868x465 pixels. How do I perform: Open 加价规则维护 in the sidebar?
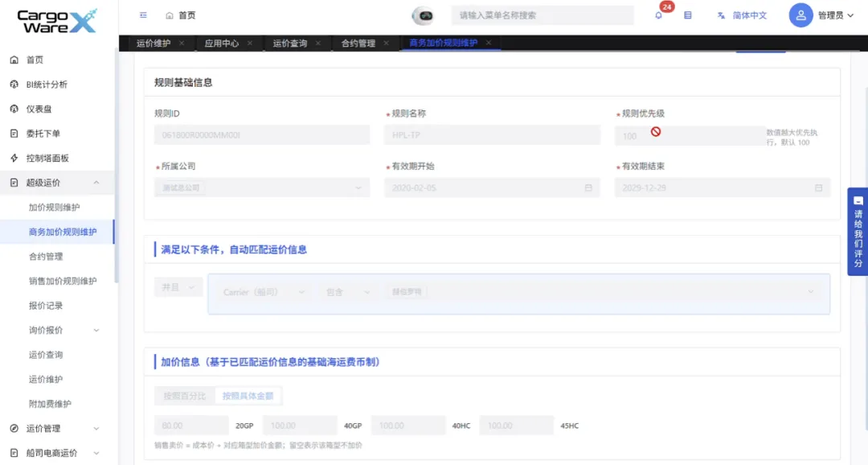coord(55,208)
